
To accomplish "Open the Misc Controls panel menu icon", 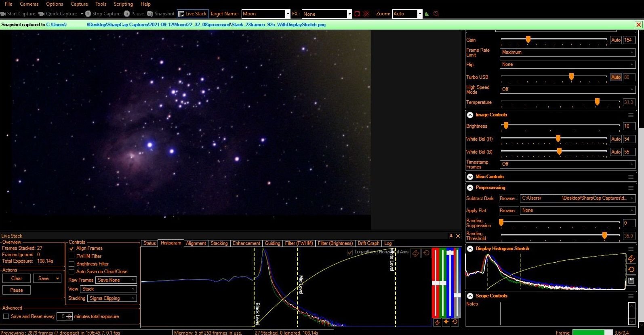I will coord(631,177).
